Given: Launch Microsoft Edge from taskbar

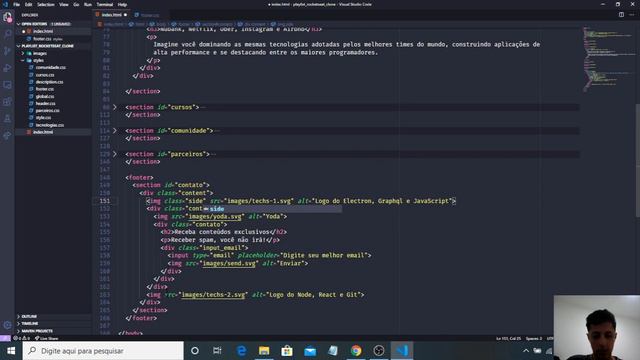Looking at the screenshot, I should click(241, 351).
